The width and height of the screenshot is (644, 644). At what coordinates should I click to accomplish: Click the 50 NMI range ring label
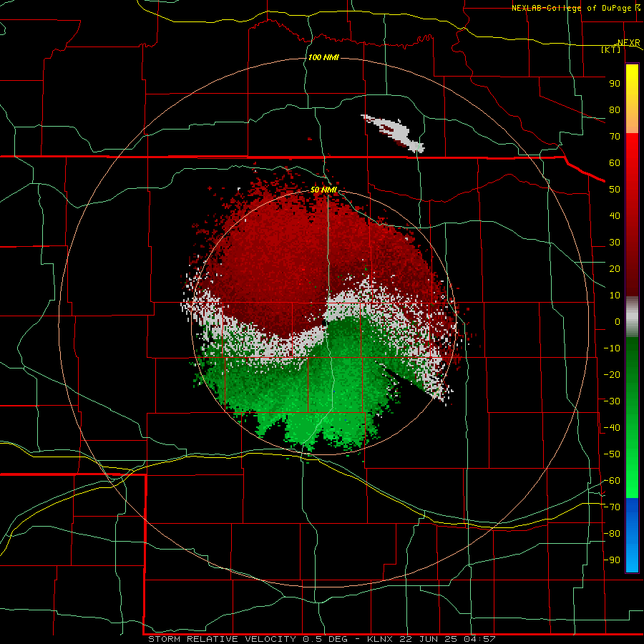[323, 190]
